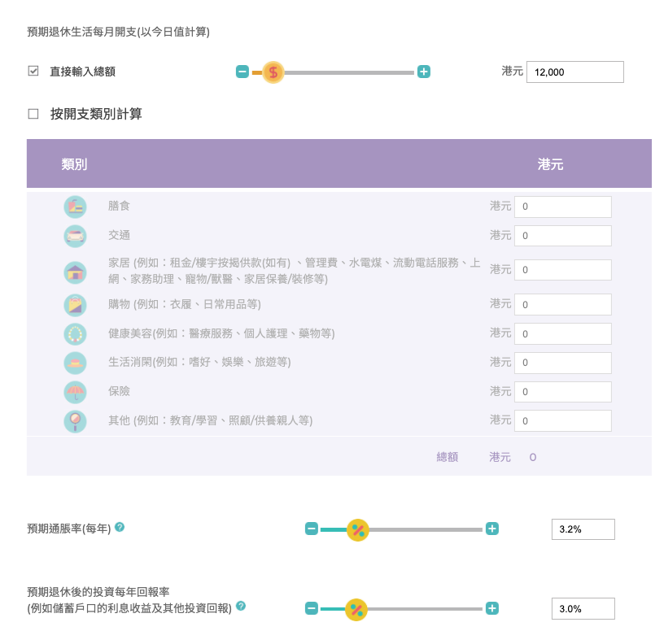Increase monthly expense with plus button
The height and width of the screenshot is (644, 664).
click(x=424, y=72)
